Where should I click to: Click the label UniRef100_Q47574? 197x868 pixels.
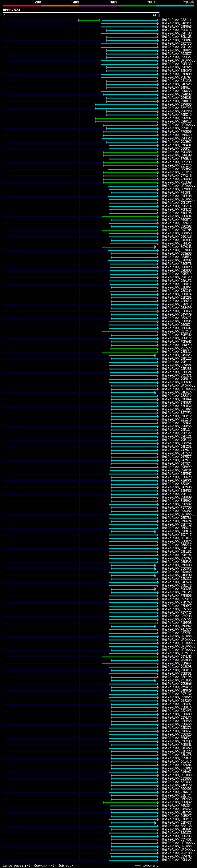(177, 464)
